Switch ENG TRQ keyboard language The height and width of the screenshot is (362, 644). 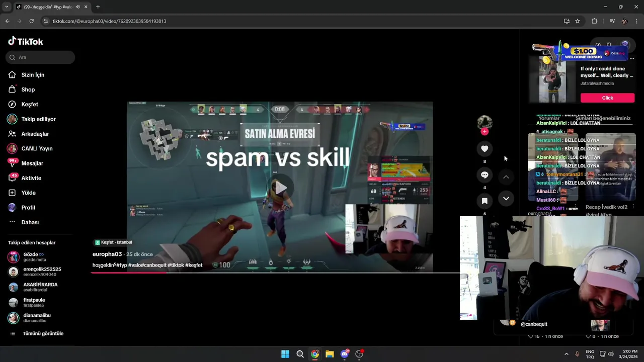coord(590,354)
